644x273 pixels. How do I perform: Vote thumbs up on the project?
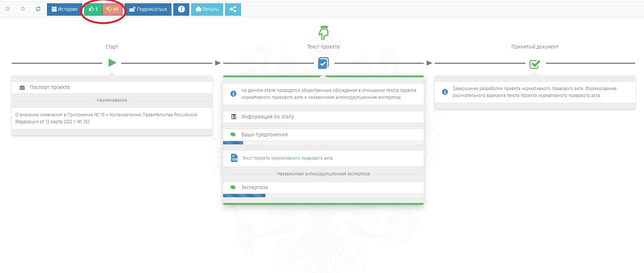coord(93,9)
